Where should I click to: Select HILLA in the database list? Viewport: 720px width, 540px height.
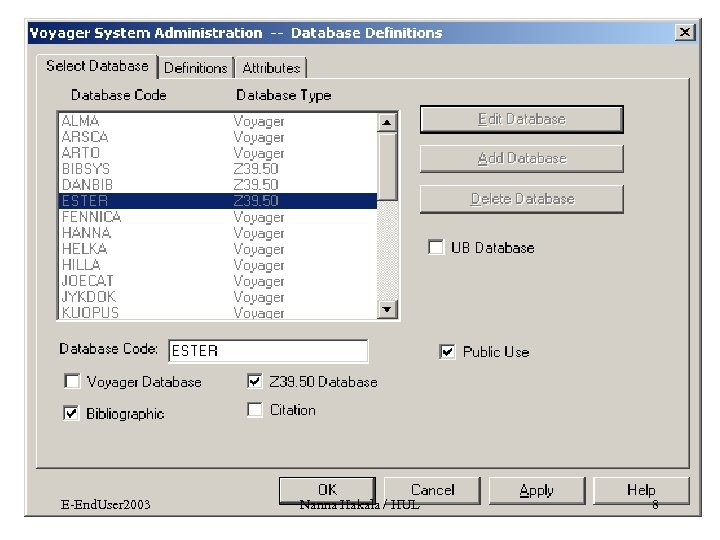[218, 265]
